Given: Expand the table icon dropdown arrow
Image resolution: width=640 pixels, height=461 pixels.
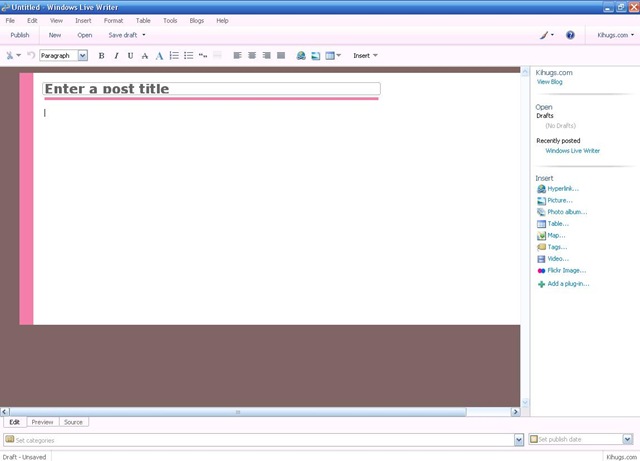Looking at the screenshot, I should point(338,56).
